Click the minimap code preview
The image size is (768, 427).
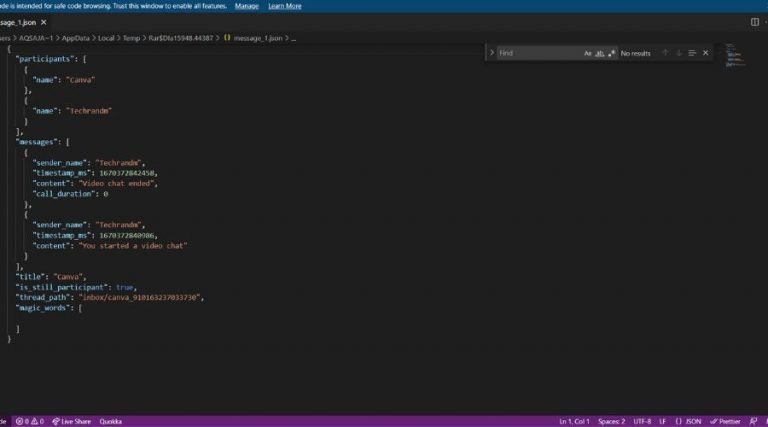point(735,55)
